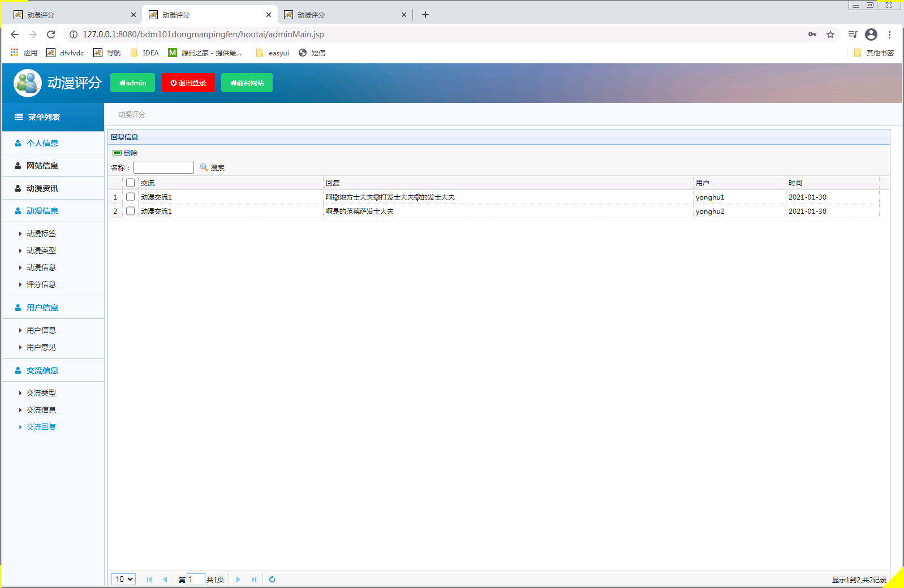
Task: Click the site info icon in address bar
Action: coord(74,34)
